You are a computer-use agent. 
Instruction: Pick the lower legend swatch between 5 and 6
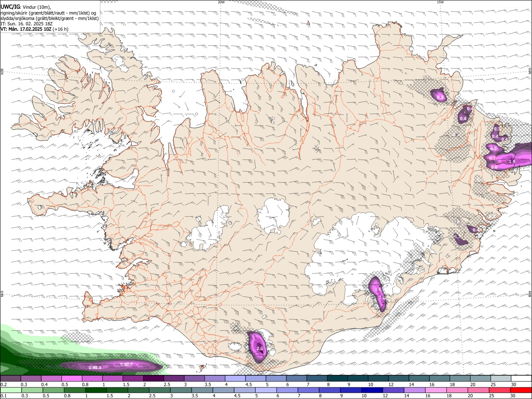[x=266, y=390]
